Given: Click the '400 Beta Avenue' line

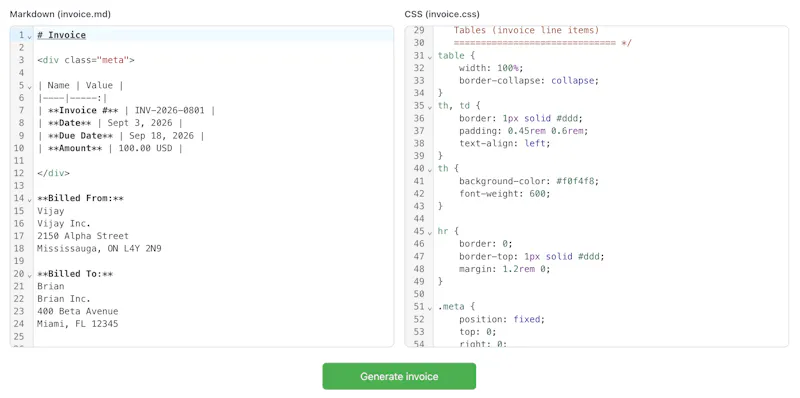Looking at the screenshot, I should click(78, 311).
